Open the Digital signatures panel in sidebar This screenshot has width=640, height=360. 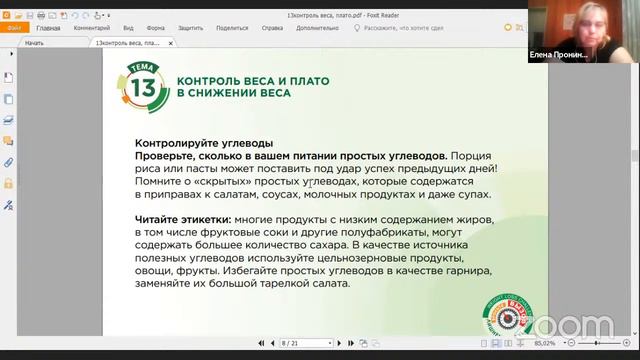coord(8,205)
